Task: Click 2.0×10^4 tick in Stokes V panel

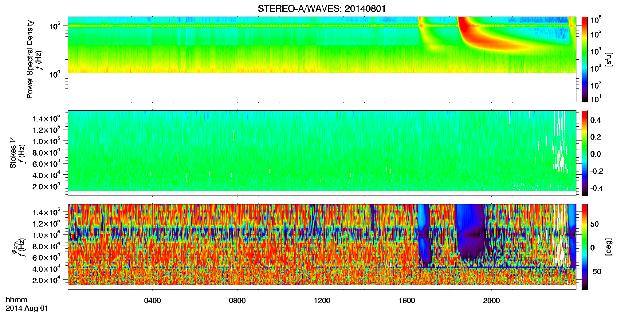Action: 46,186
